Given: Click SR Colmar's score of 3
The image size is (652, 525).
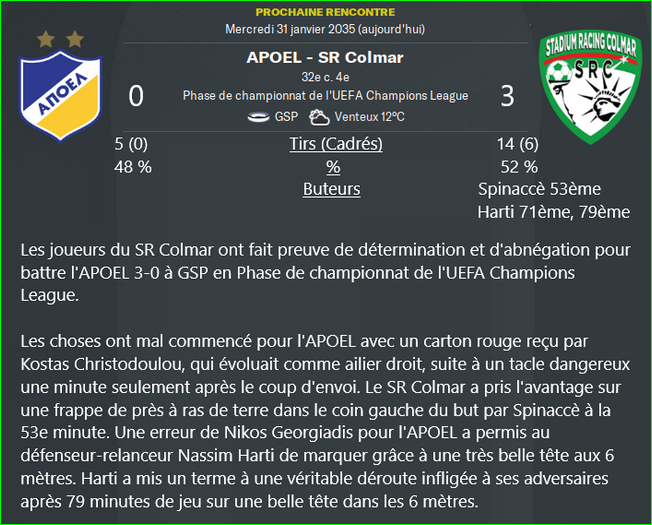Looking at the screenshot, I should coord(507,96).
